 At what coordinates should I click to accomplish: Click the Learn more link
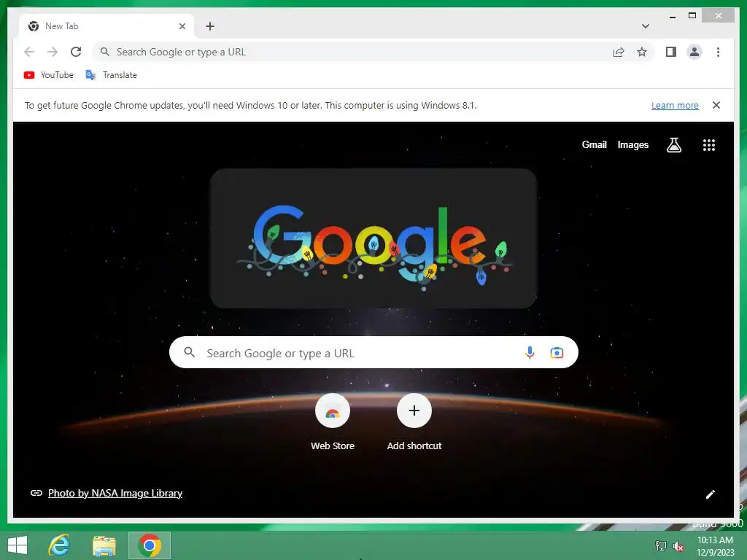coord(675,105)
